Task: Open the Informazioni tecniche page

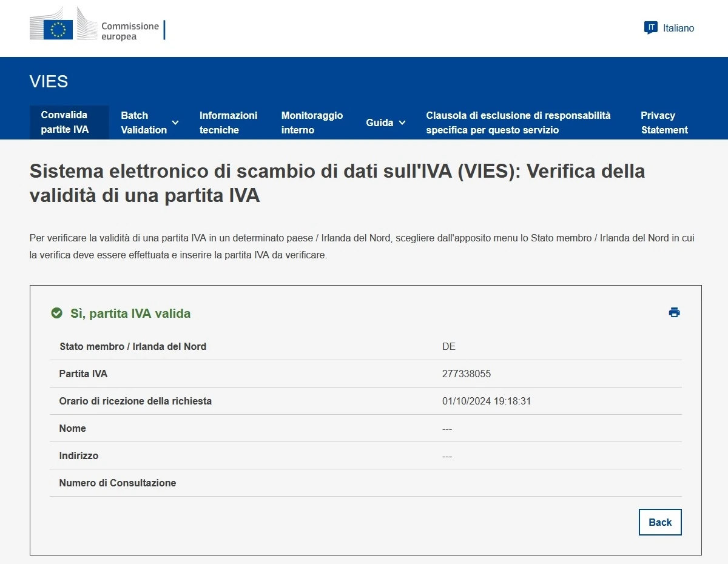Action: pyautogui.click(x=229, y=123)
